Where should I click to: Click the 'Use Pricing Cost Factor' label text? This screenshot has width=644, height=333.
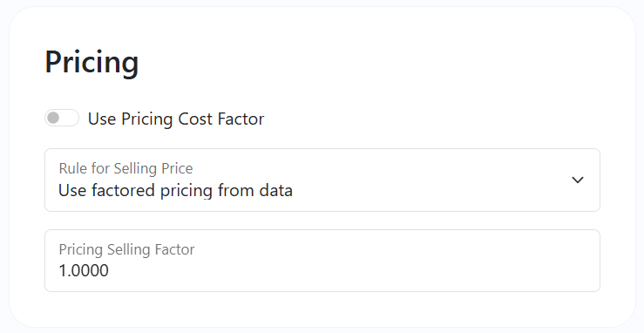[x=176, y=119]
